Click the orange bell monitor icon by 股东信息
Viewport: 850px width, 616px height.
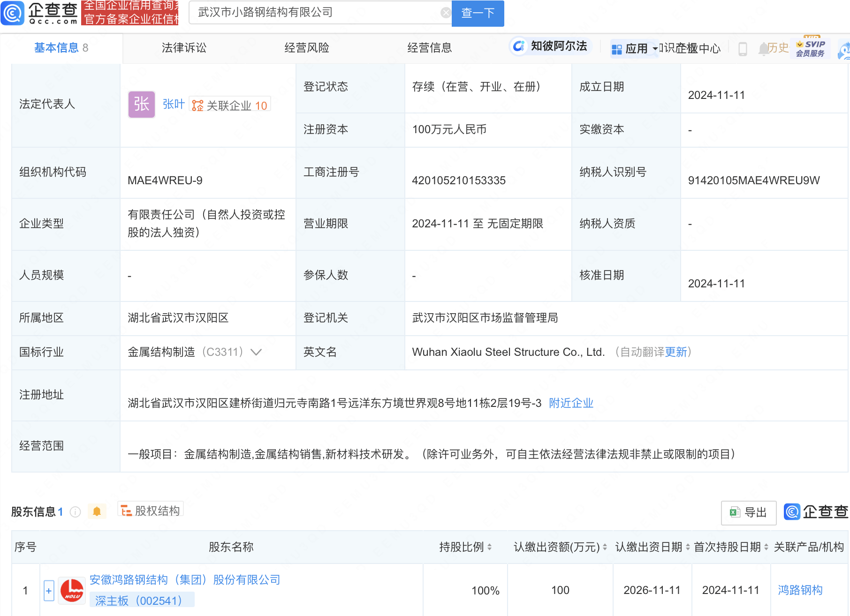(97, 511)
